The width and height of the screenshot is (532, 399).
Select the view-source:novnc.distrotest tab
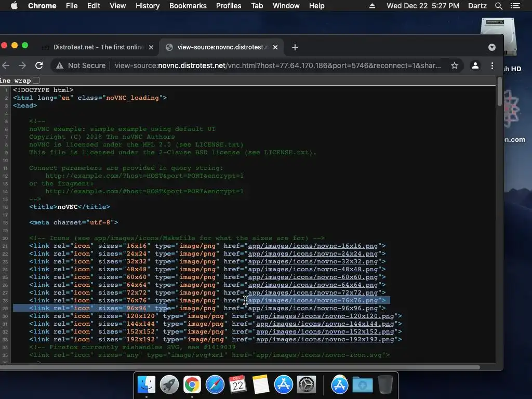point(222,47)
